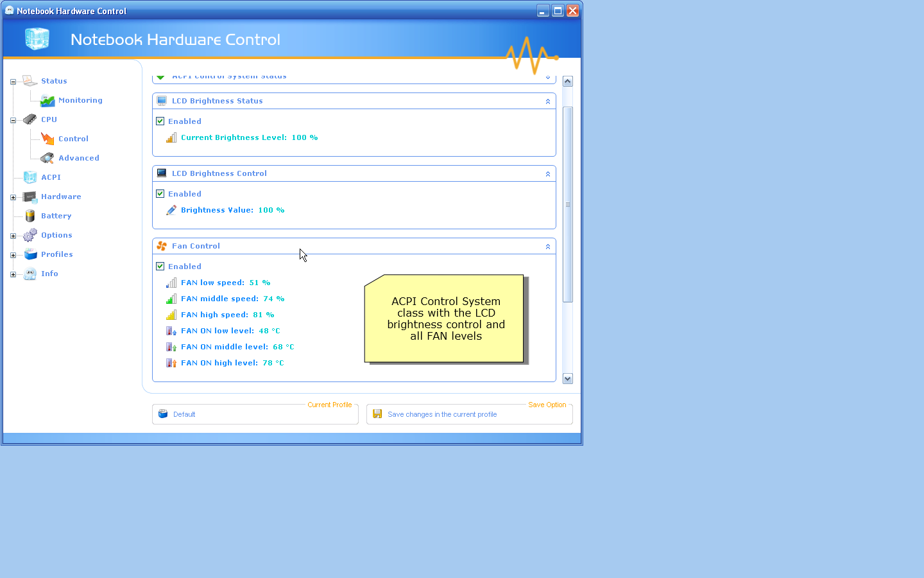
Task: Click the Monitoring chart icon
Action: (47, 100)
